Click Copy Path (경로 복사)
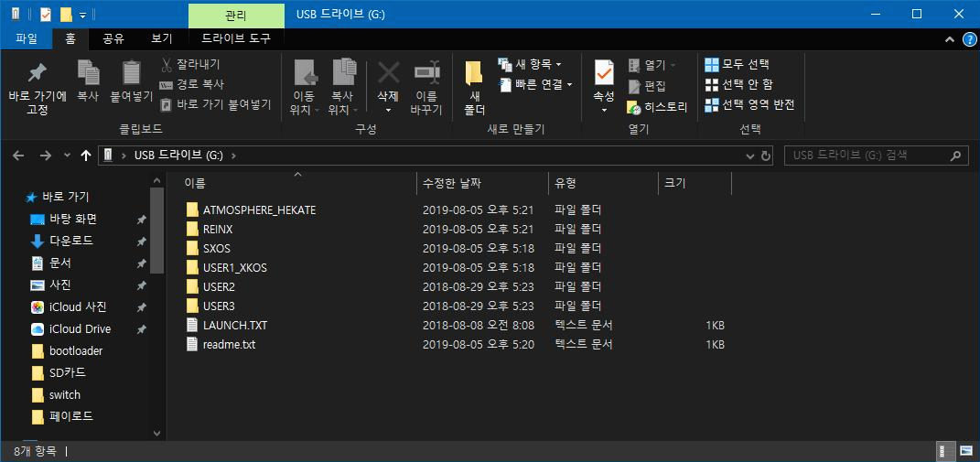This screenshot has height=462, width=980. tap(192, 84)
